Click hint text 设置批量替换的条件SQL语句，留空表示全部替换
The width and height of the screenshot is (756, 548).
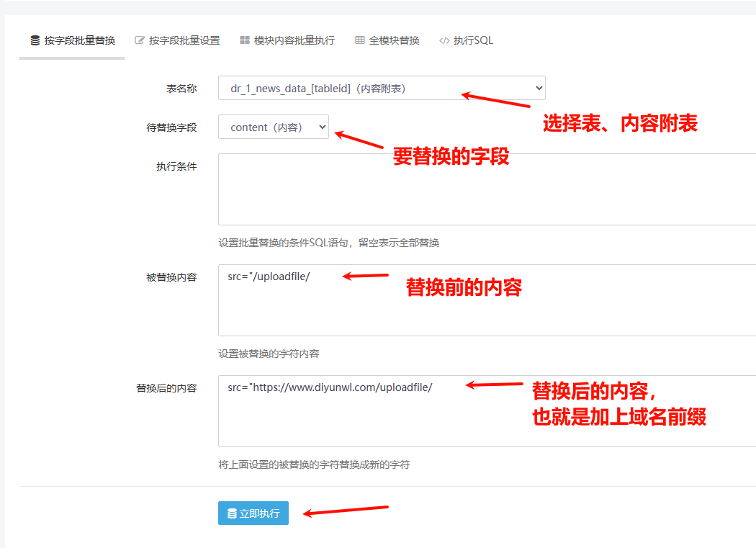(x=329, y=243)
